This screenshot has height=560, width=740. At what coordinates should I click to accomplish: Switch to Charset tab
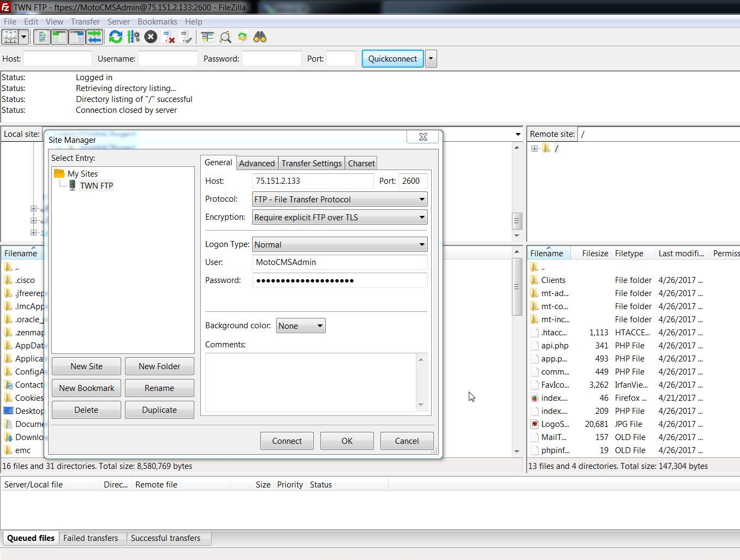361,164
